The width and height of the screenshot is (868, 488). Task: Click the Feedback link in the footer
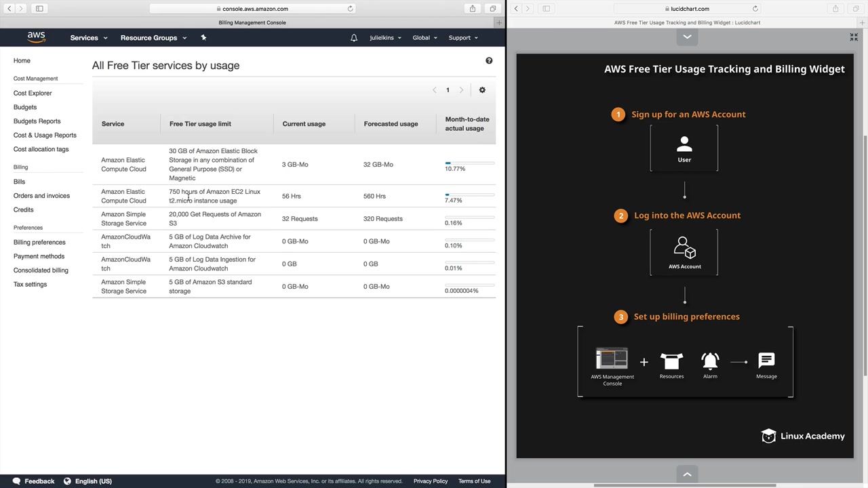[x=39, y=481]
